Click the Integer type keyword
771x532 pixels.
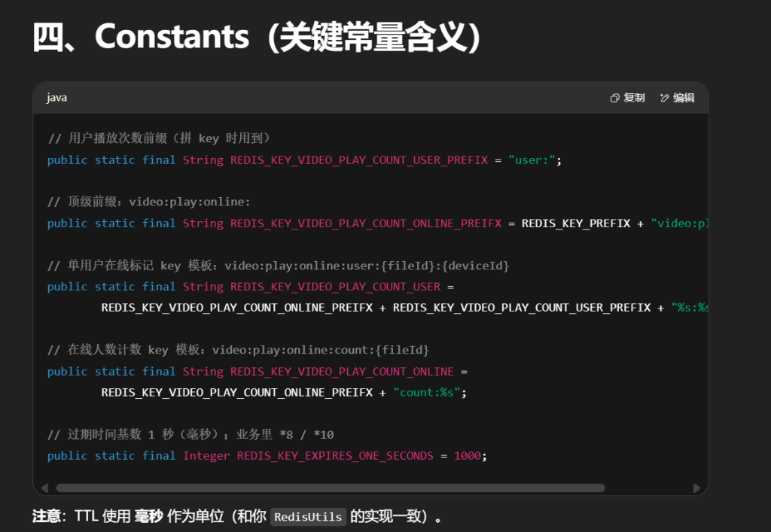coord(206,456)
